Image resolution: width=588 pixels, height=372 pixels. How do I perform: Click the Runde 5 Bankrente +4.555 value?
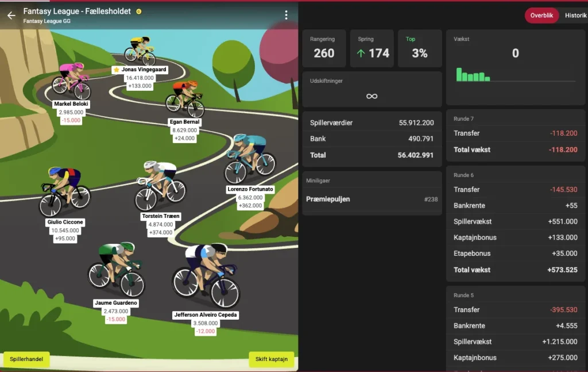[567, 326]
